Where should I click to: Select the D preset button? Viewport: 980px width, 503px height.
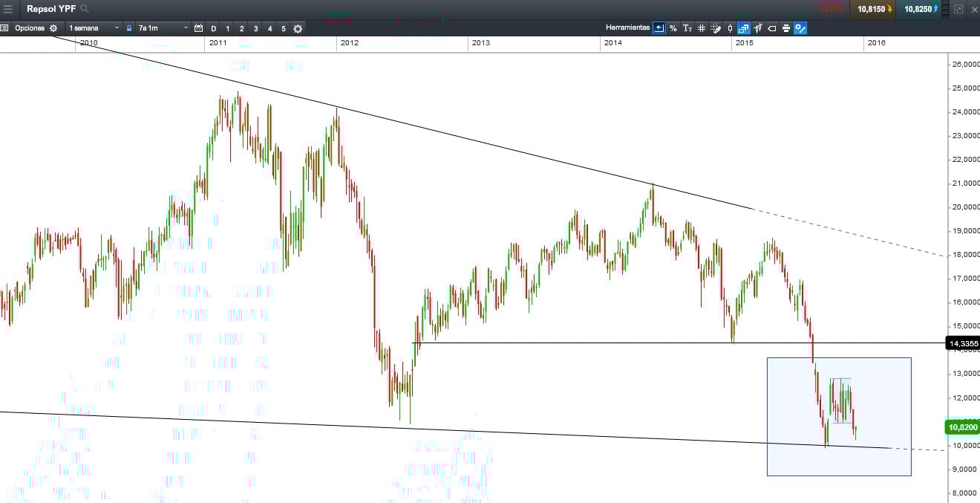coord(214,28)
